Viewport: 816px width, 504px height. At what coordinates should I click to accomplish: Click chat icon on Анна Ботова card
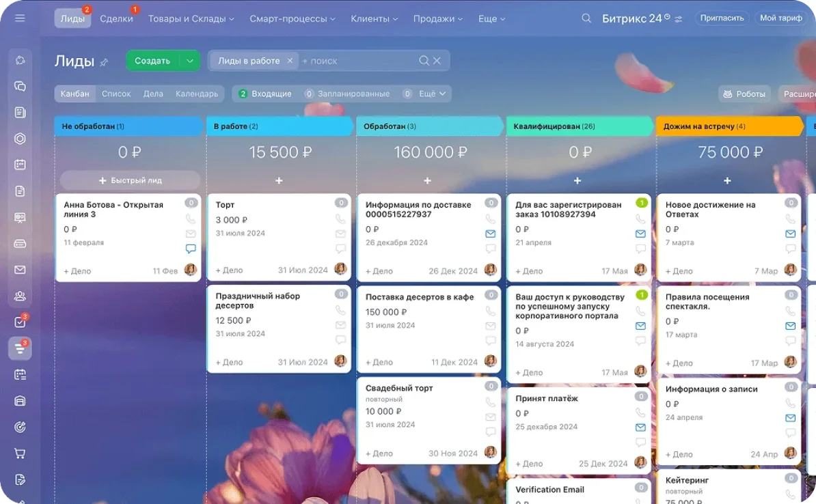pyautogui.click(x=191, y=249)
